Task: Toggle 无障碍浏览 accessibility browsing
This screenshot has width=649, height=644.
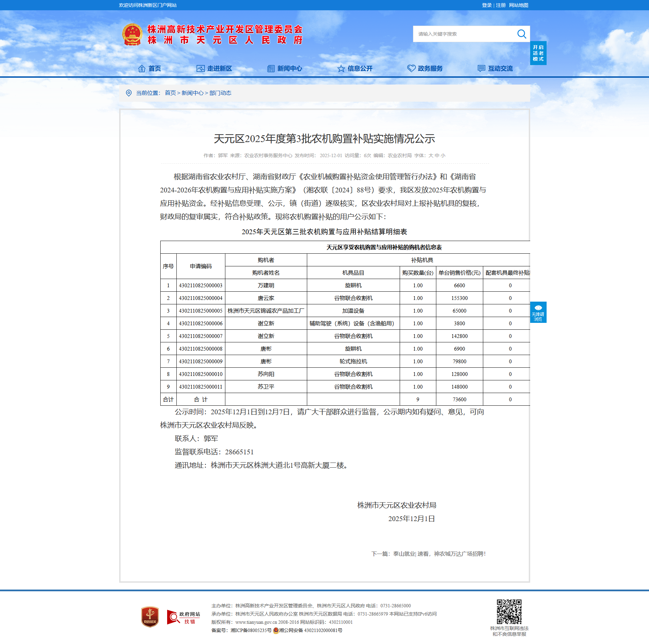Action: [538, 312]
